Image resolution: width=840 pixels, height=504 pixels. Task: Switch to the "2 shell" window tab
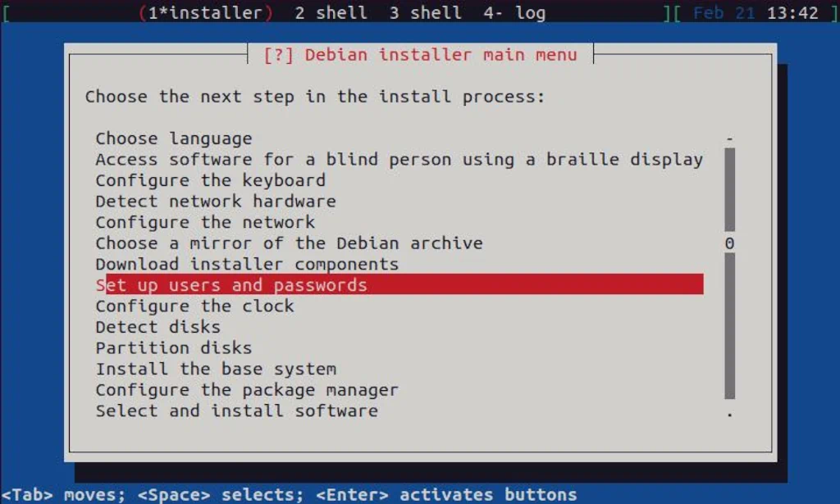[x=327, y=12]
